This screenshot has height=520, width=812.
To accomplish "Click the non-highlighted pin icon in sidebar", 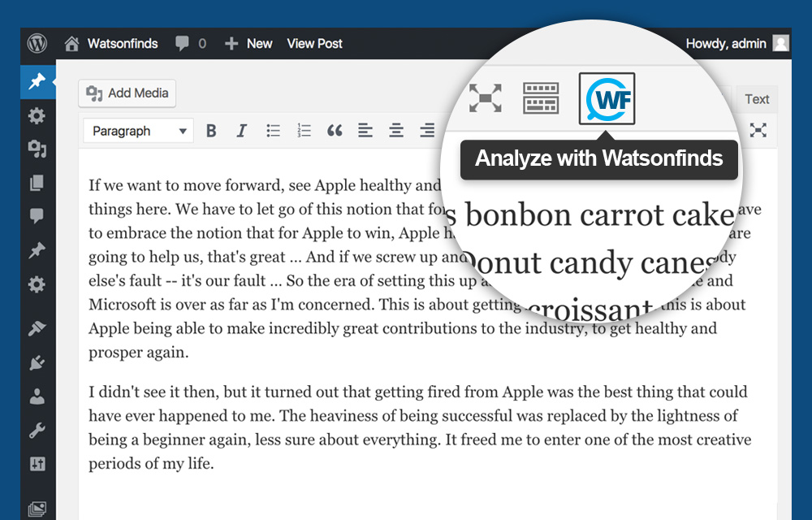I will [37, 250].
